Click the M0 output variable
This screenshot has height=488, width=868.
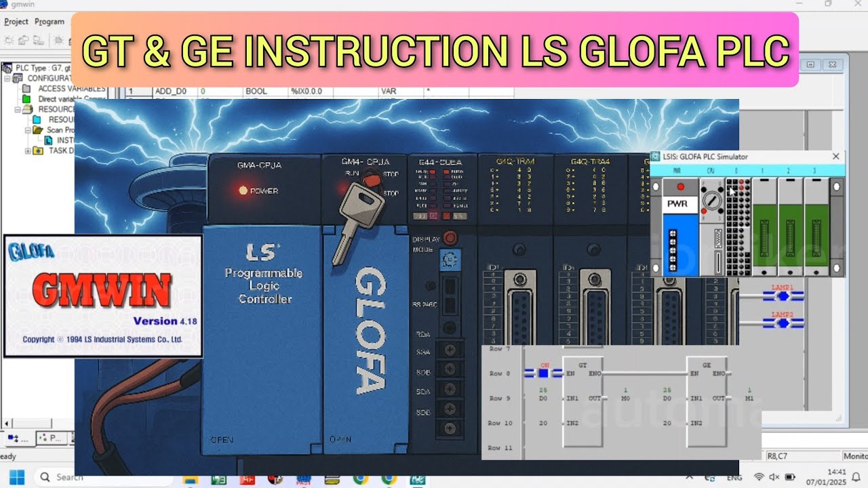(625, 399)
